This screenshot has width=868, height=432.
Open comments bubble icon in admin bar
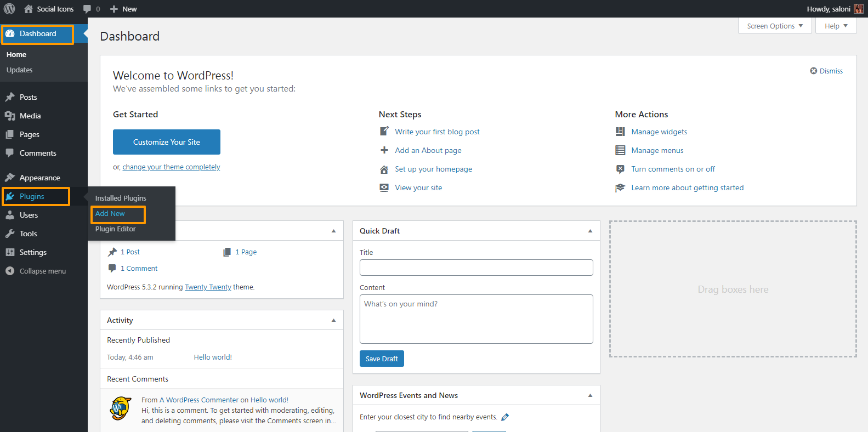(87, 9)
